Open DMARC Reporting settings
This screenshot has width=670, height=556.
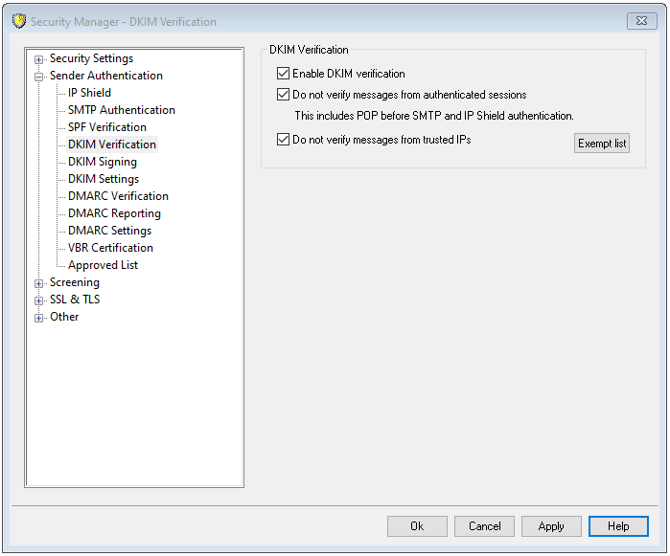pos(114,213)
